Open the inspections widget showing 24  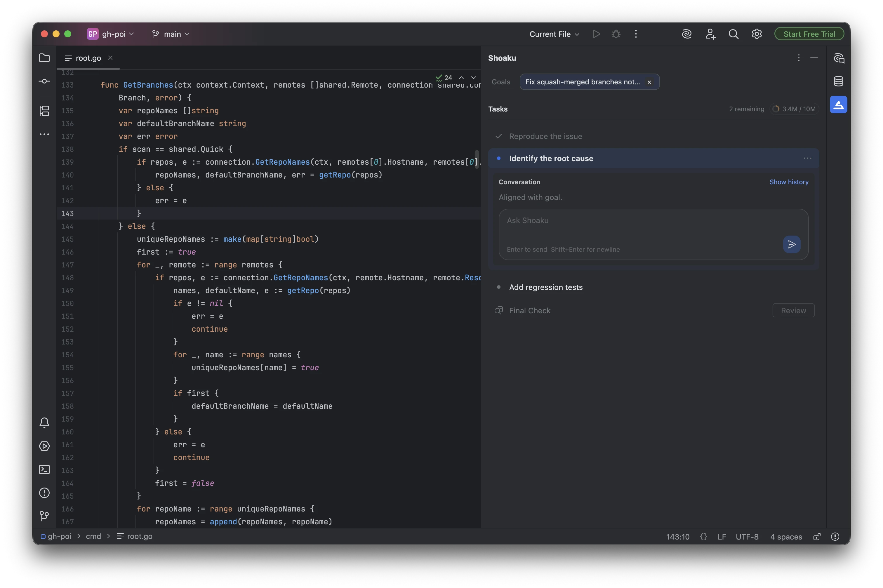(444, 78)
